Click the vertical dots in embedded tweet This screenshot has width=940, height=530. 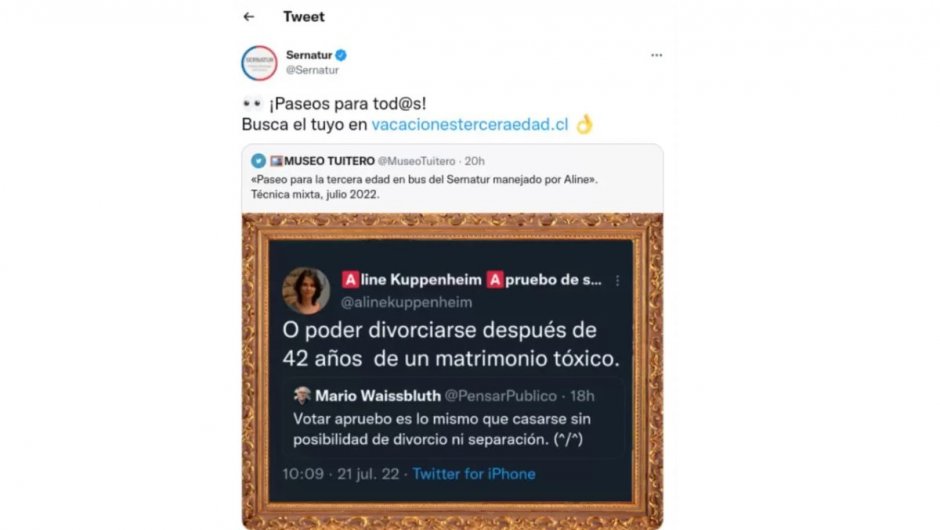[x=617, y=280]
